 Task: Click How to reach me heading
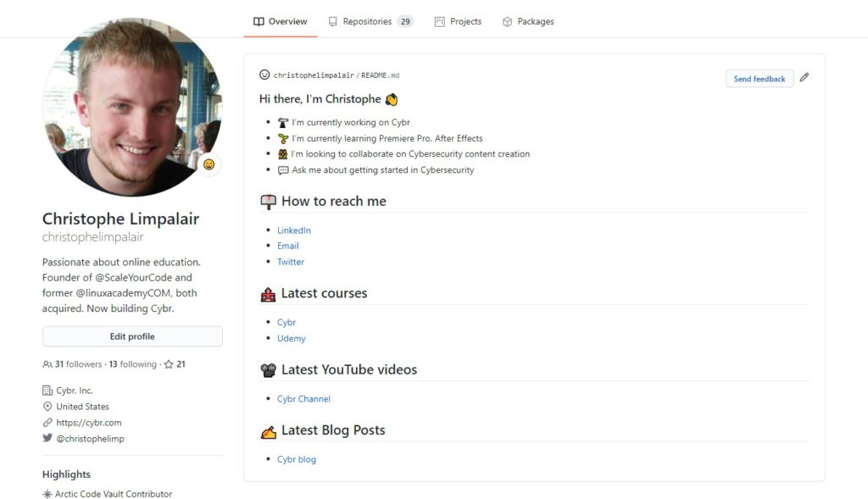(x=334, y=201)
